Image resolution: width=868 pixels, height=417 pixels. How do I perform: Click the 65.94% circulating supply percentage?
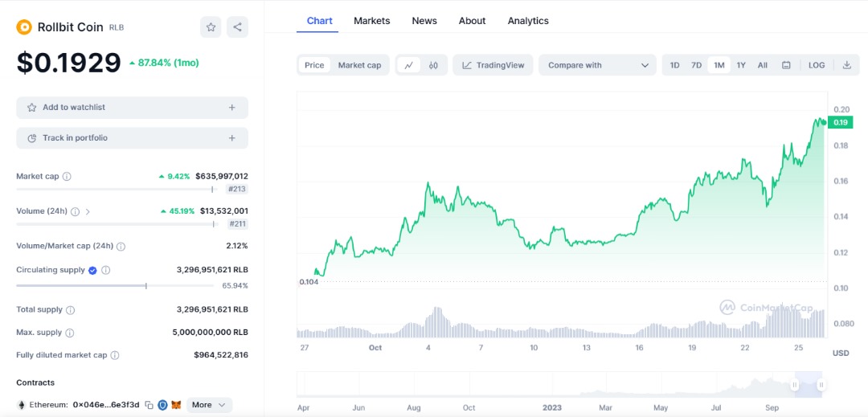[235, 286]
